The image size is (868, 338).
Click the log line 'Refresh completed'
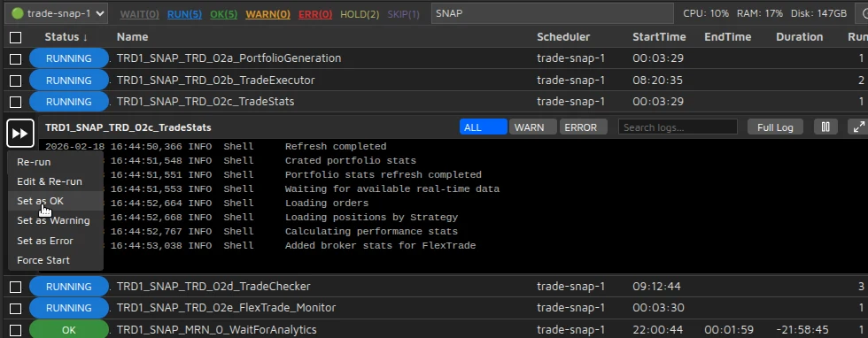(336, 147)
